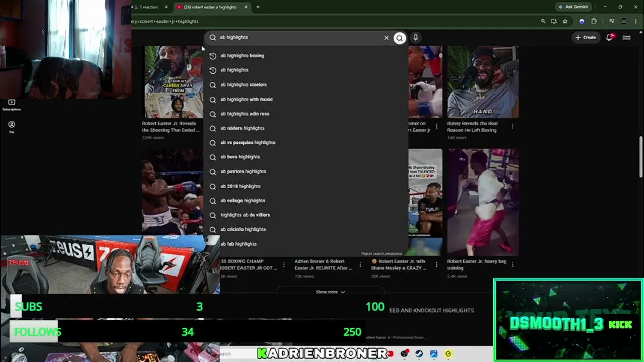Open Subscriptions in the YouTube sidebar
The image size is (644, 362).
click(12, 105)
